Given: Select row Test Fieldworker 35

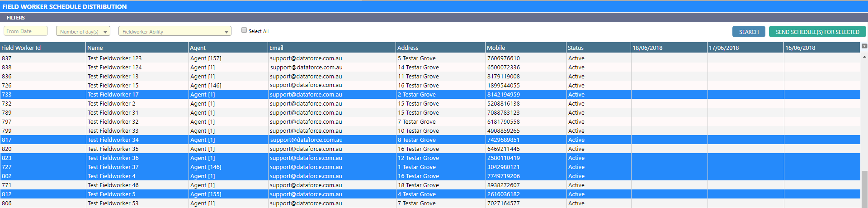Looking at the screenshot, I should pyautogui.click(x=430, y=149).
